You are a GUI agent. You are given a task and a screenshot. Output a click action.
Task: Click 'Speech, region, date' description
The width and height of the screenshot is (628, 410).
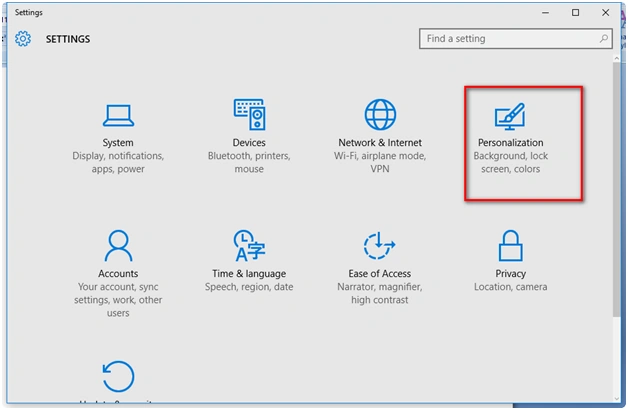249,287
